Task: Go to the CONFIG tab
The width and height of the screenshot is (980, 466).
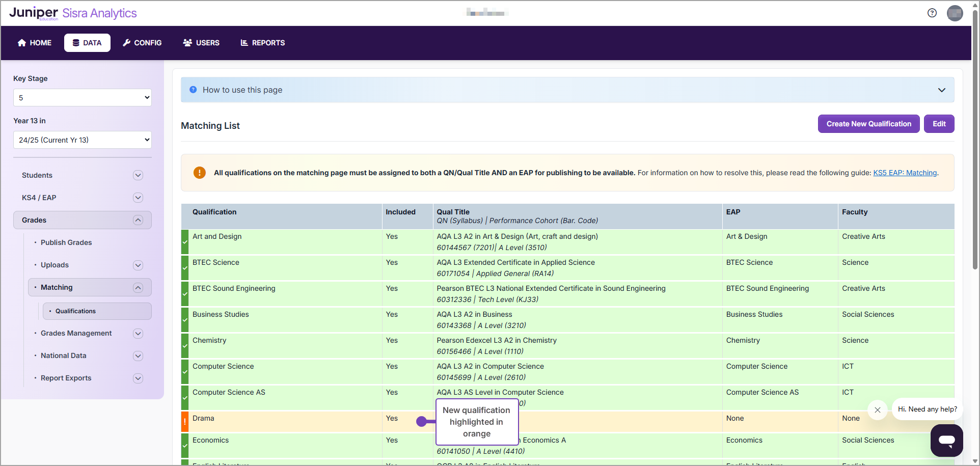Action: [x=142, y=43]
